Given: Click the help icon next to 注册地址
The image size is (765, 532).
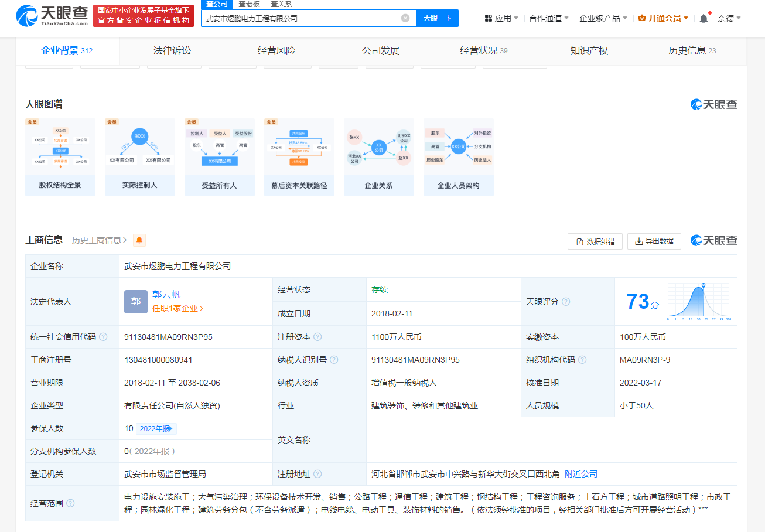Looking at the screenshot, I should click(317, 474).
